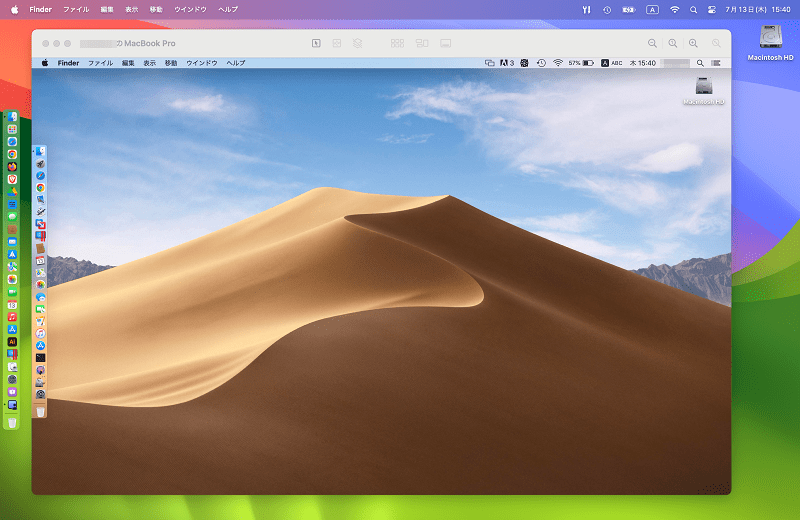
Task: Open Macintosh HD on the remote desktop
Action: pyautogui.click(x=704, y=91)
